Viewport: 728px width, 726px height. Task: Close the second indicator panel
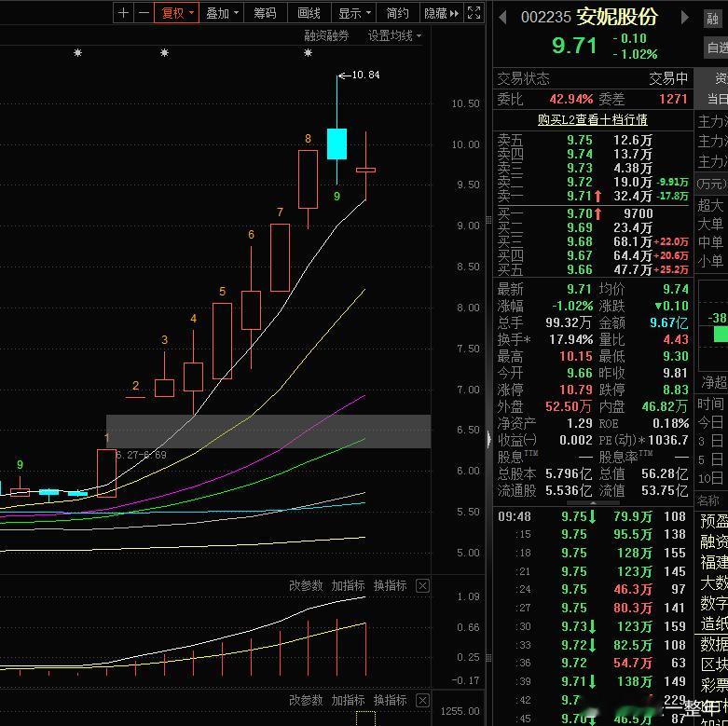[422, 701]
